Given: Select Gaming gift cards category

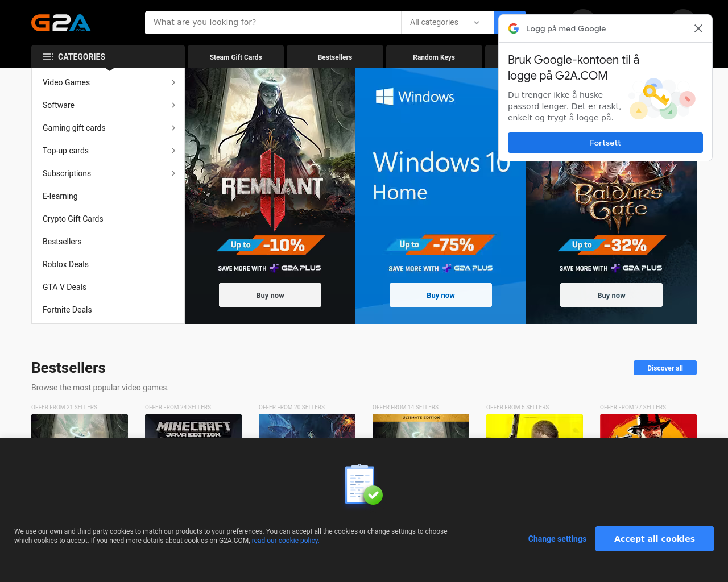Looking at the screenshot, I should point(108,128).
